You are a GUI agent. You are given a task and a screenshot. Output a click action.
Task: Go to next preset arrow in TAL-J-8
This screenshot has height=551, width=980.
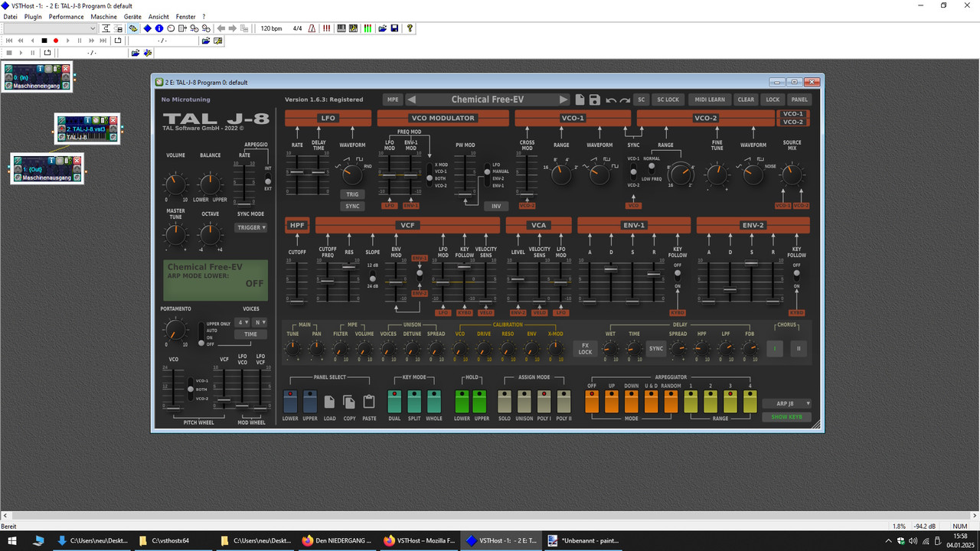(x=563, y=99)
